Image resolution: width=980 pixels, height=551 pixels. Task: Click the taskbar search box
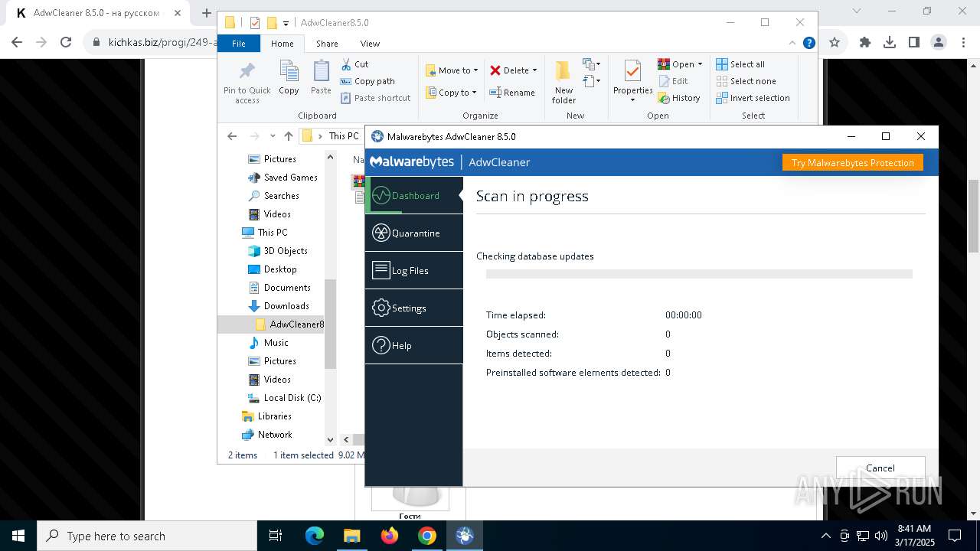point(147,536)
